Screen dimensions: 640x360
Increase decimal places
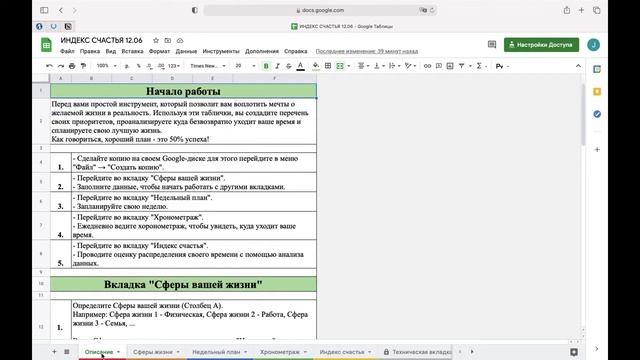(161, 66)
